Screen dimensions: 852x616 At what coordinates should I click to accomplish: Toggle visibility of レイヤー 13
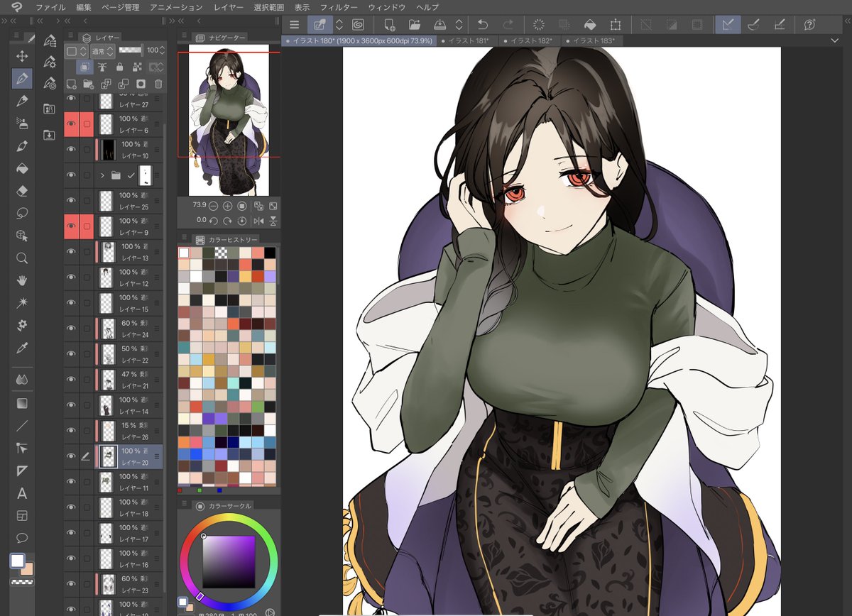click(x=71, y=252)
